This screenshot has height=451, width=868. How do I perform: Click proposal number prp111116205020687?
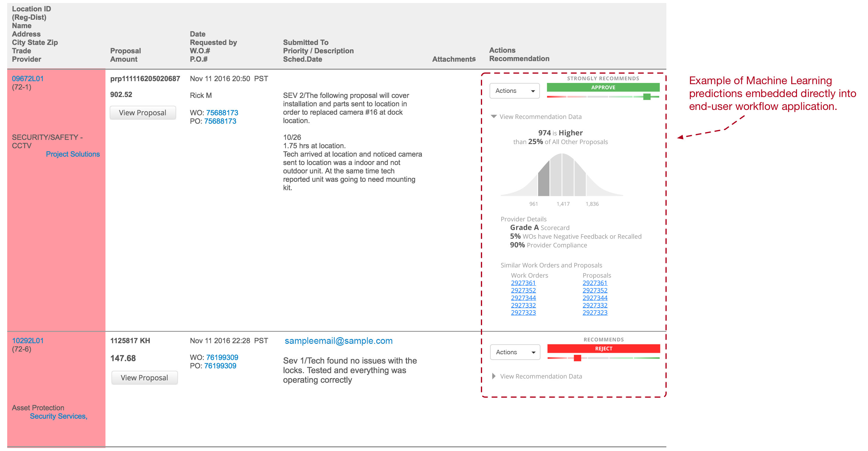[145, 78]
